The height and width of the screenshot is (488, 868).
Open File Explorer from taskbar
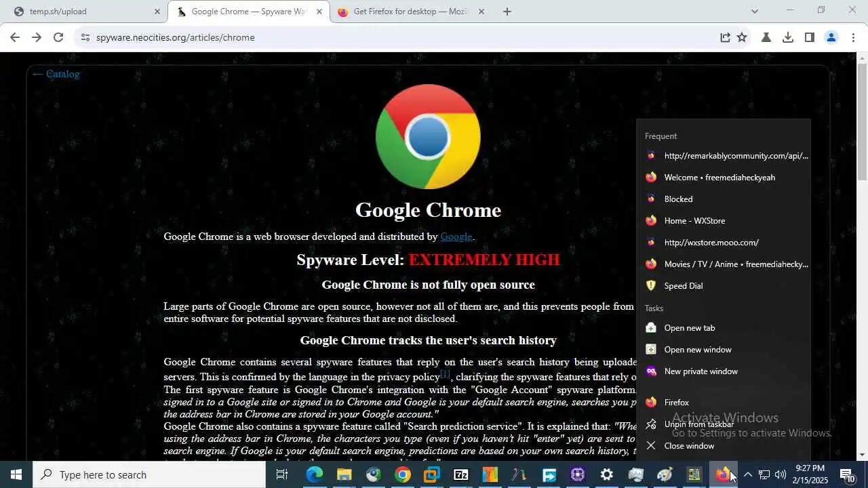[344, 474]
